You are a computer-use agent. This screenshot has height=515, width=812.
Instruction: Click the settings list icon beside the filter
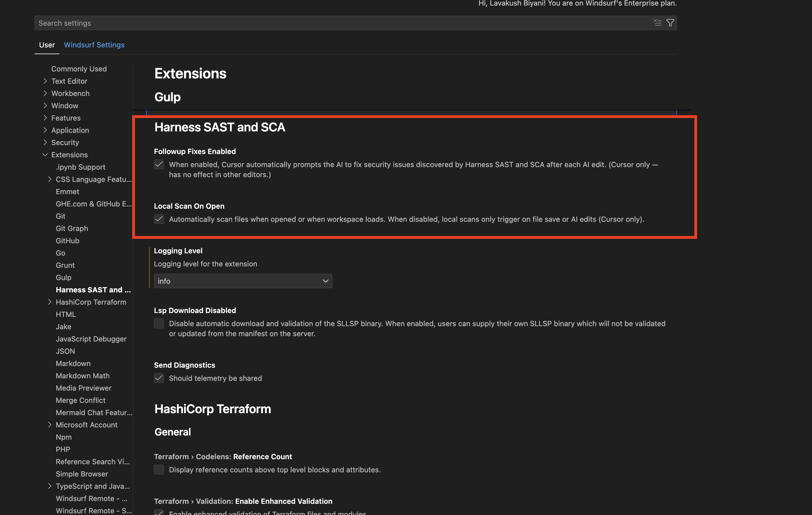(658, 22)
